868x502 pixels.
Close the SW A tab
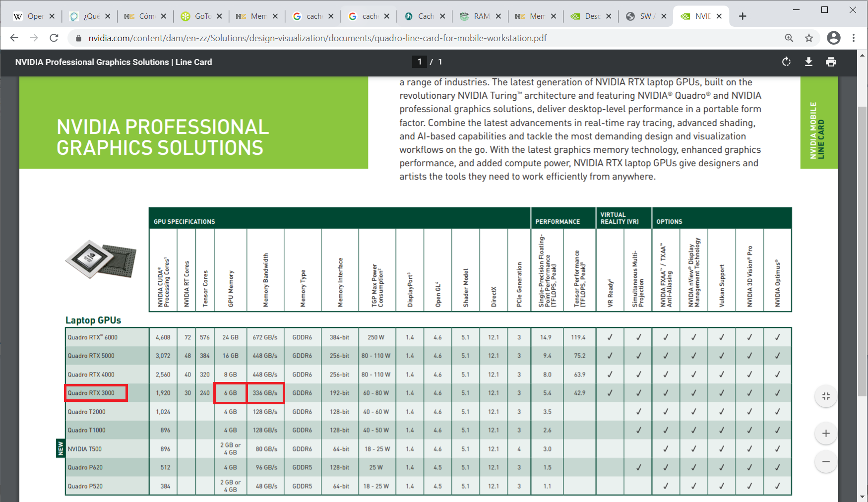664,16
